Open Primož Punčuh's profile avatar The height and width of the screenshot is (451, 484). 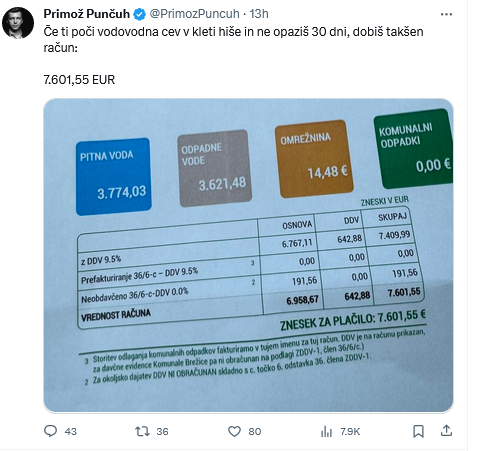coord(18,23)
